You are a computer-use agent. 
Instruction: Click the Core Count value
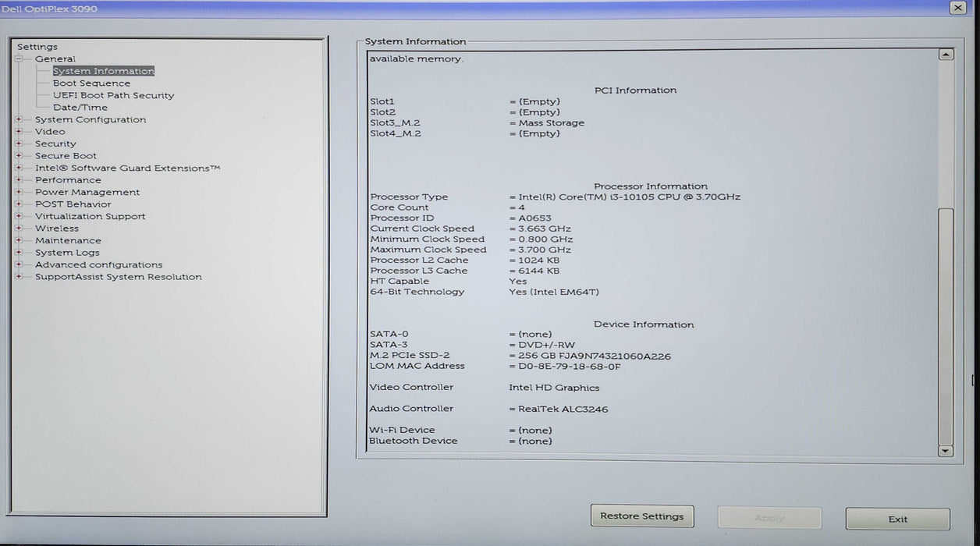pyautogui.click(x=522, y=208)
